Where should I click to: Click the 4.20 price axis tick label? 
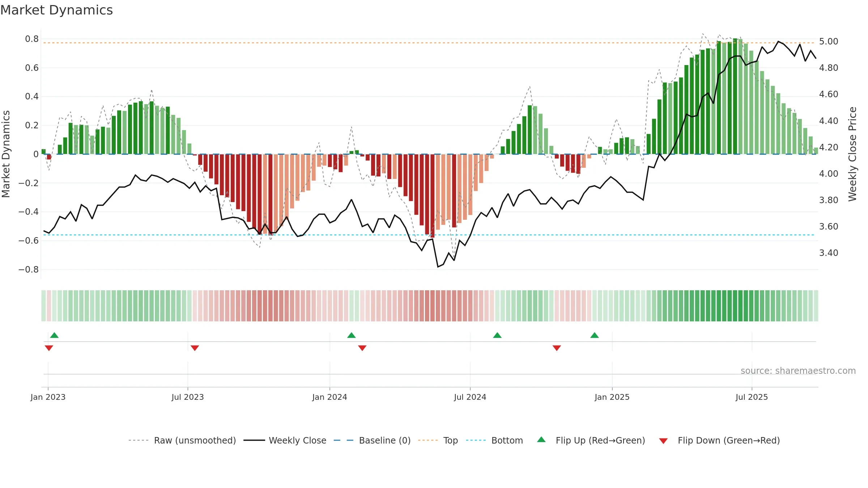click(829, 147)
